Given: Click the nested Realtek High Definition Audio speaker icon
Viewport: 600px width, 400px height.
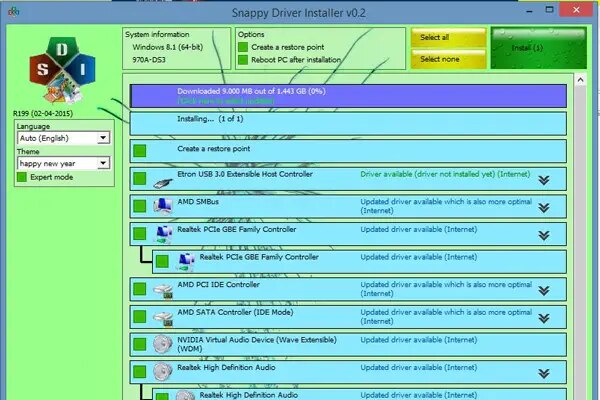Looking at the screenshot, I should [185, 395].
